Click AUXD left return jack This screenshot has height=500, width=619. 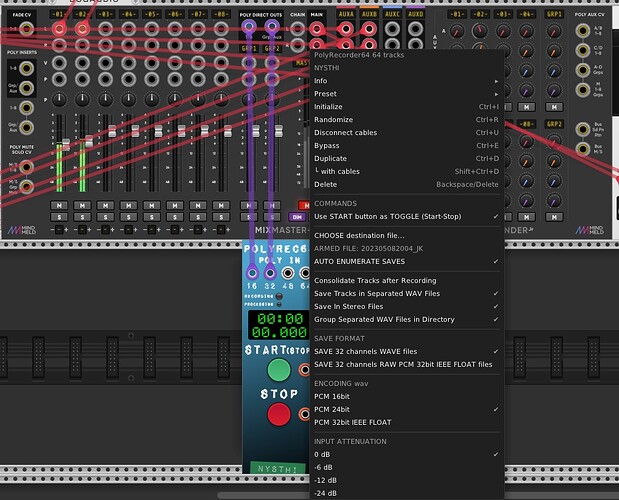[x=415, y=29]
